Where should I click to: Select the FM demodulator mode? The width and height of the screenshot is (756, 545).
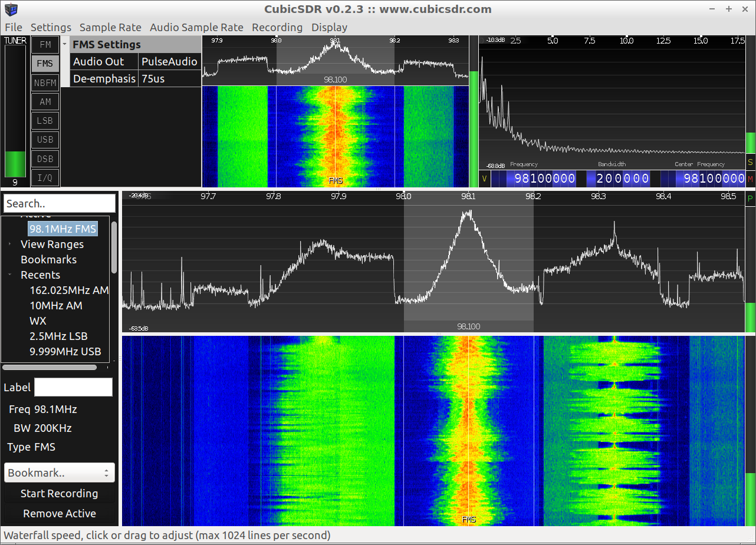point(45,45)
